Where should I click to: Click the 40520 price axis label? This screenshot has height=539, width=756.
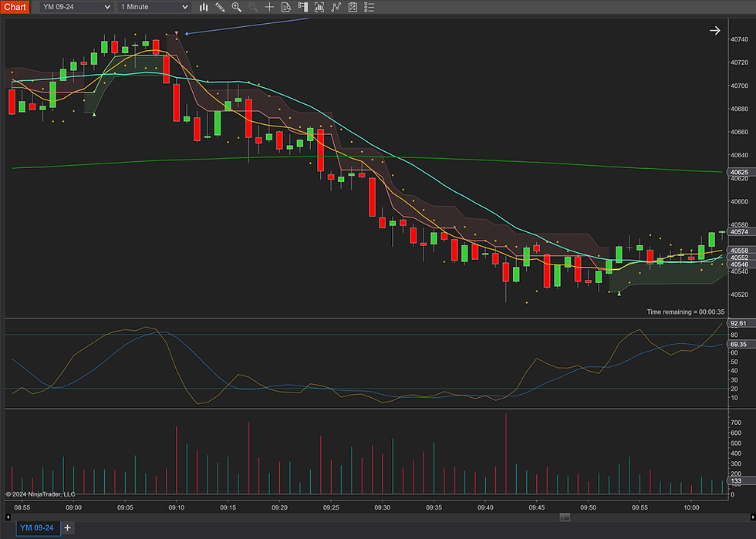point(739,295)
